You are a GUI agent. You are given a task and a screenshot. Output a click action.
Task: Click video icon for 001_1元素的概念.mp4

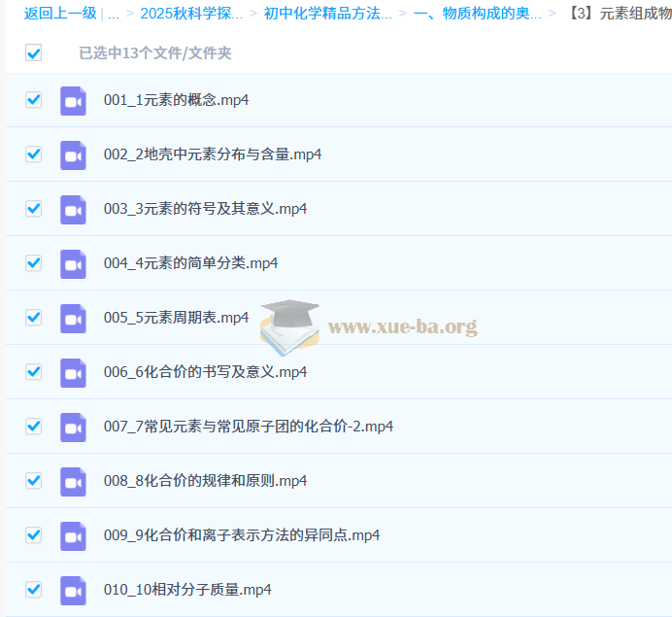[73, 100]
